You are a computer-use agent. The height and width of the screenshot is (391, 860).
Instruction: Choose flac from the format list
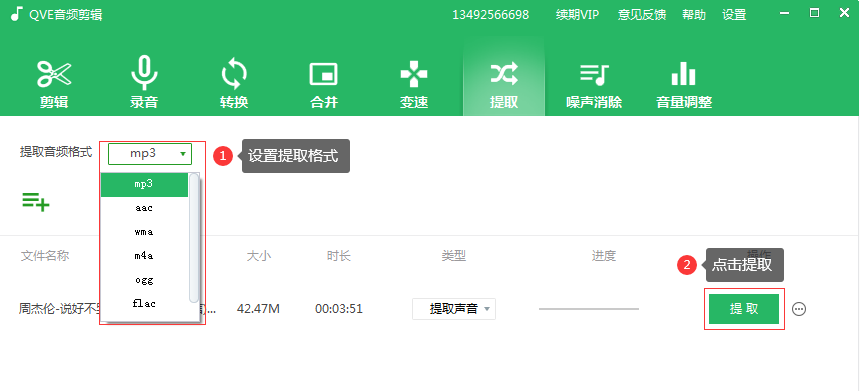(144, 303)
